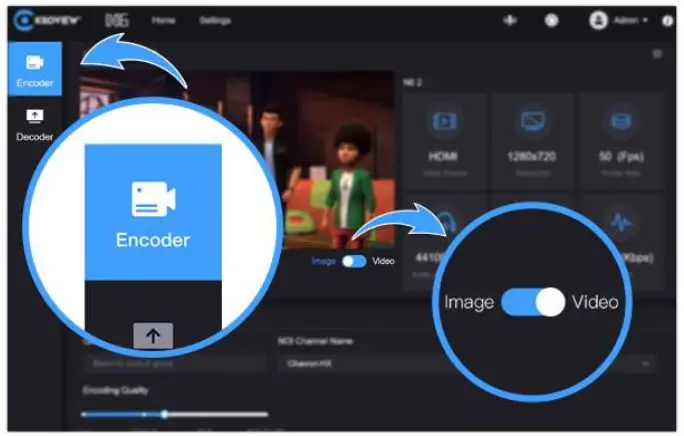Toggle the small Image/Video preview switch
Viewport: 684px width, 436px height.
pos(354,261)
